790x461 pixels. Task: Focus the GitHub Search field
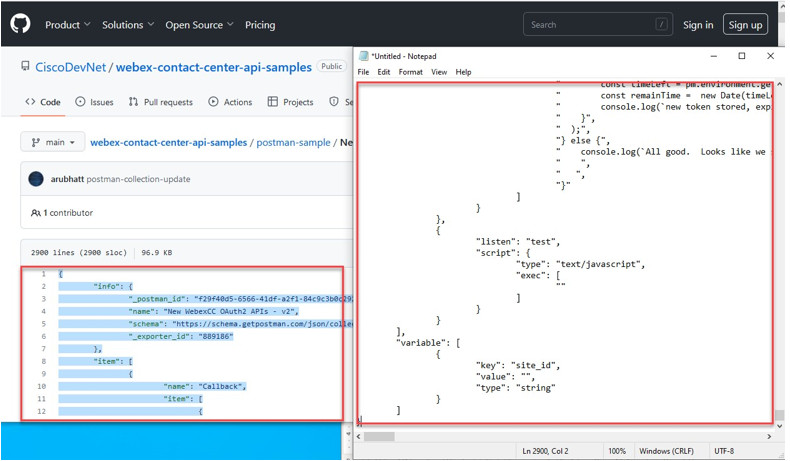[598, 24]
